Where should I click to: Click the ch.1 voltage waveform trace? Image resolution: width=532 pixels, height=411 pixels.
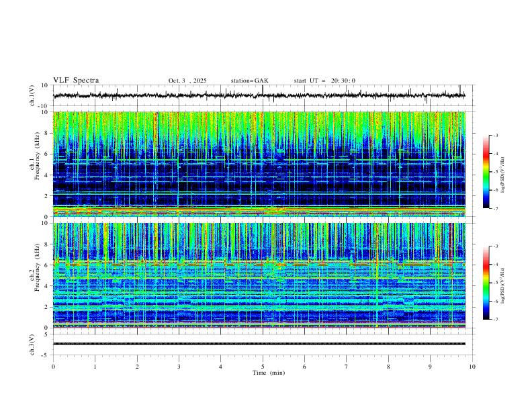pos(259,95)
